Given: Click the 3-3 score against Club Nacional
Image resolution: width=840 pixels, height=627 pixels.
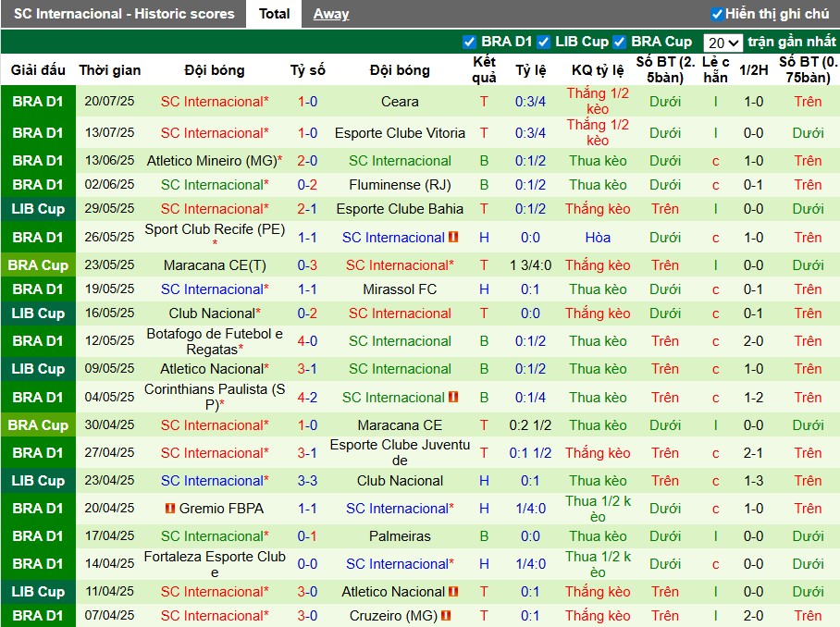Looking at the screenshot, I should click(x=307, y=481).
